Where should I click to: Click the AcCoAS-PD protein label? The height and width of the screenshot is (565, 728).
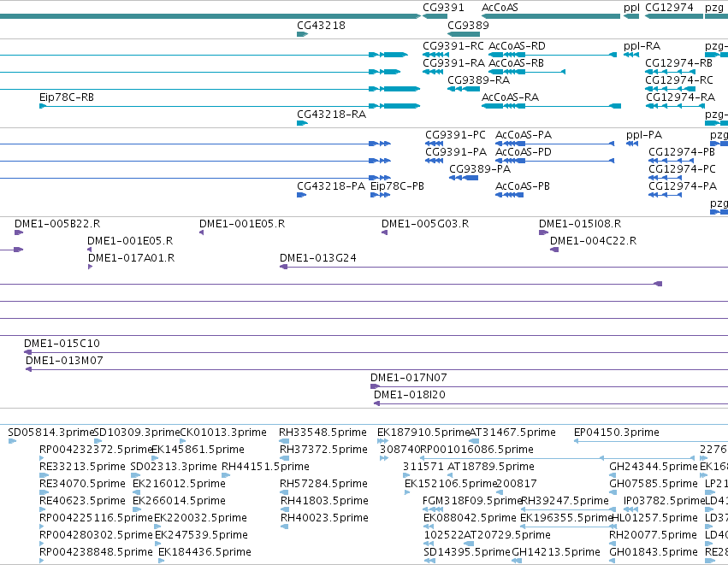tap(524, 152)
